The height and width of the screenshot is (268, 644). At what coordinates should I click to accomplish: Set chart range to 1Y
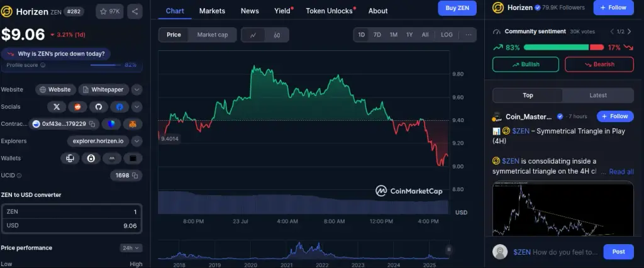tap(409, 35)
